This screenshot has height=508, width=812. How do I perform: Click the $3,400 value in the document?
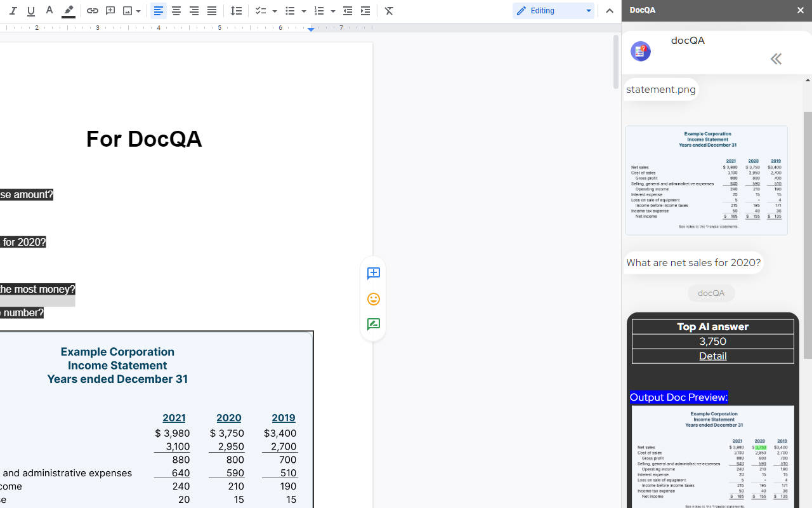[x=280, y=433]
